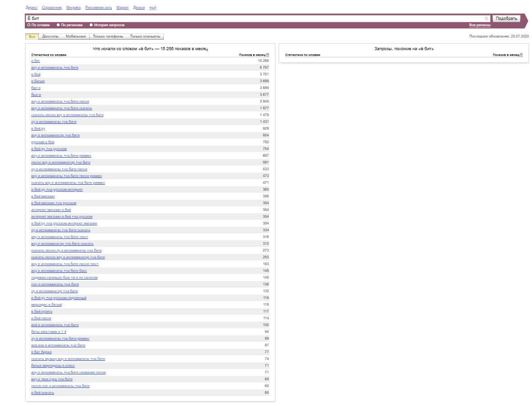
Task: Select the "По регионам" radio option
Action: pos(58,25)
